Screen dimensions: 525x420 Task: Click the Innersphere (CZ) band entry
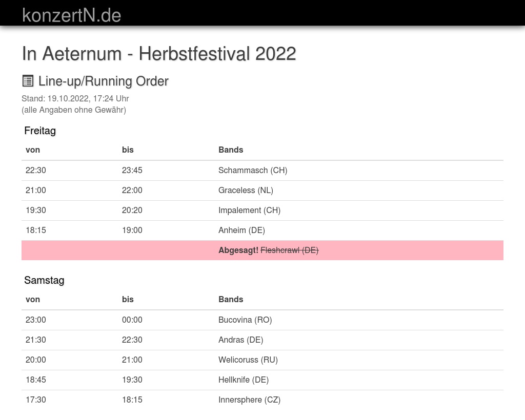click(249, 400)
